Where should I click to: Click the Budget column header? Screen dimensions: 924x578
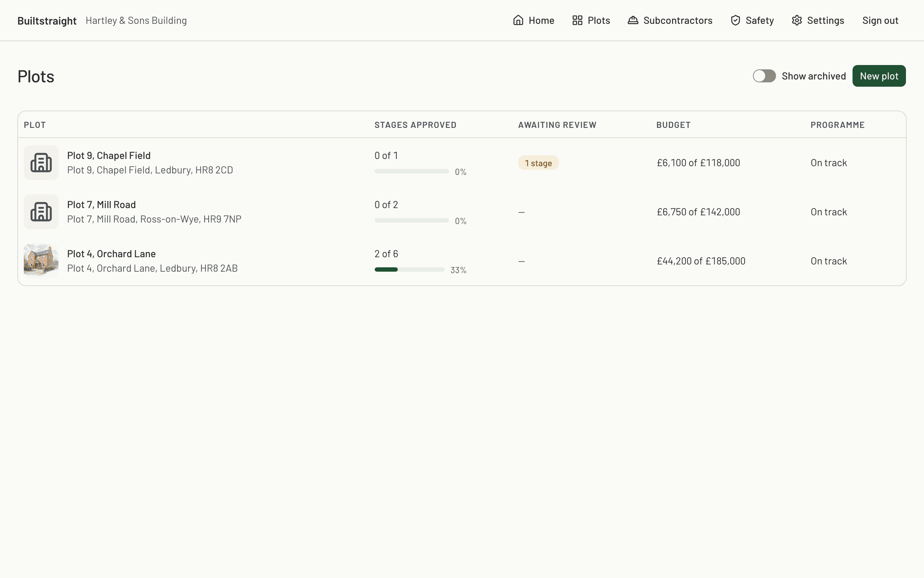tap(673, 125)
